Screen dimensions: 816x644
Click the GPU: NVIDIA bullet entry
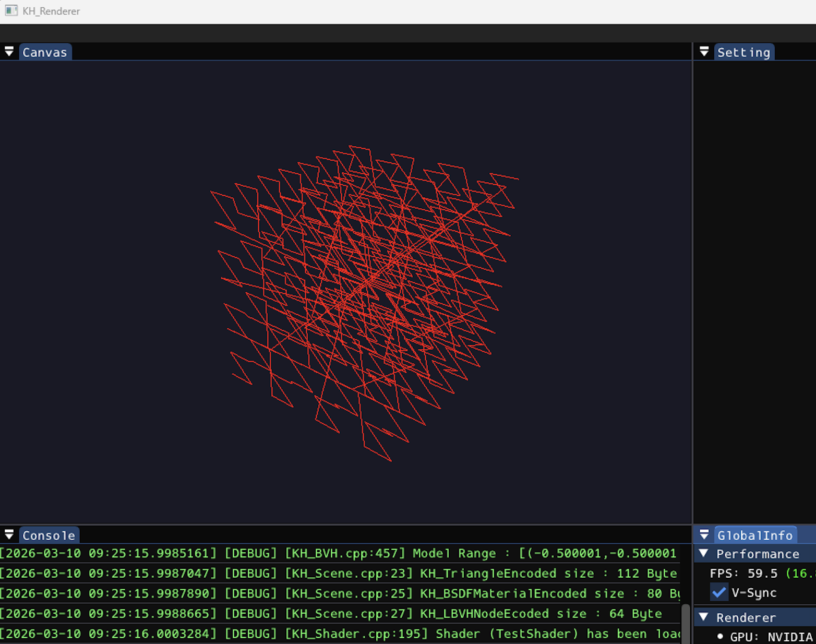[765, 637]
